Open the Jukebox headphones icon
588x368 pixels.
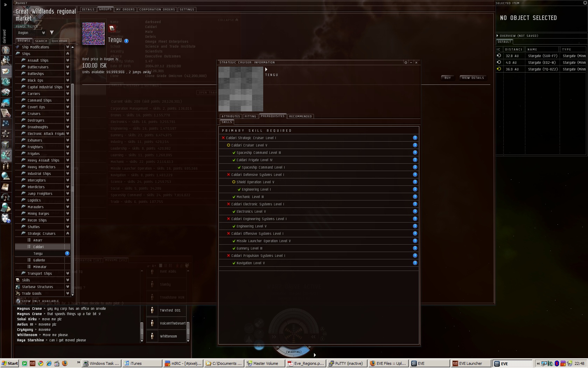tap(6, 197)
